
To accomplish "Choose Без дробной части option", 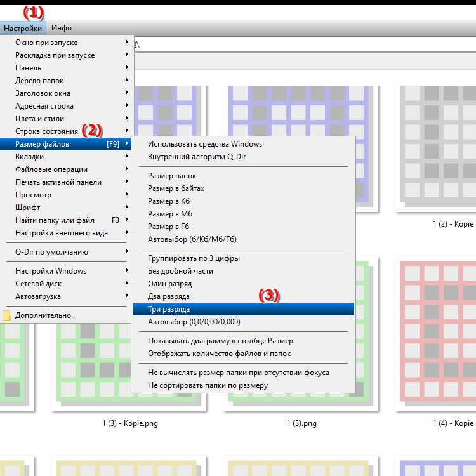I will tap(180, 271).
